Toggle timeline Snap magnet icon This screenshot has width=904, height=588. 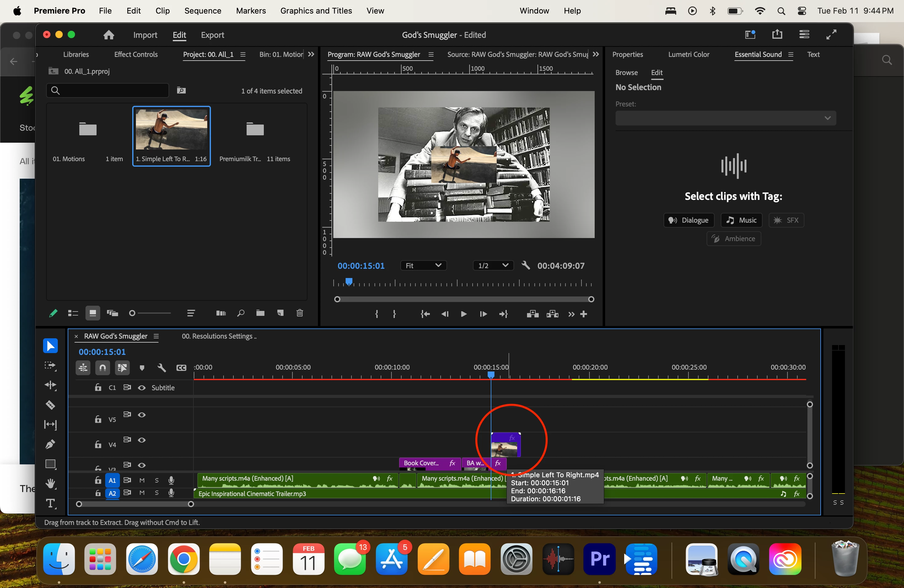click(x=103, y=367)
